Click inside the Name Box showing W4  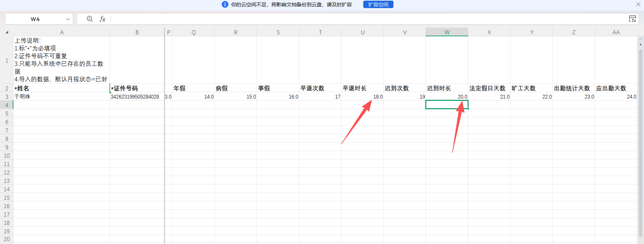click(35, 19)
